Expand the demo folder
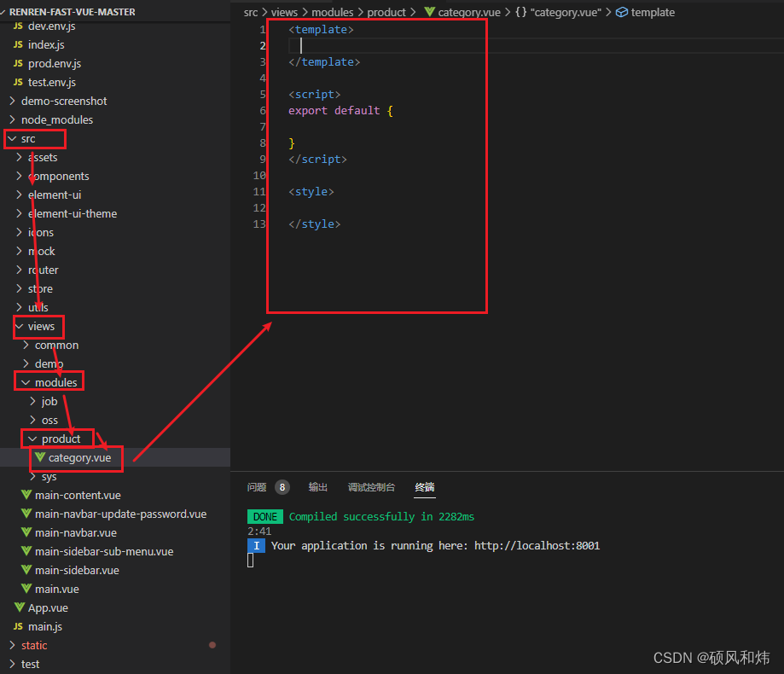 coord(26,364)
